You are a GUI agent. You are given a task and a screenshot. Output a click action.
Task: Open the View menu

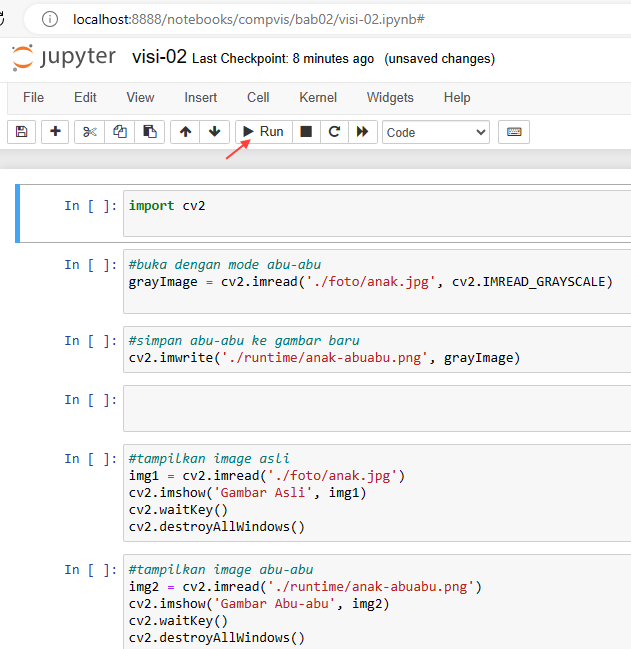140,98
